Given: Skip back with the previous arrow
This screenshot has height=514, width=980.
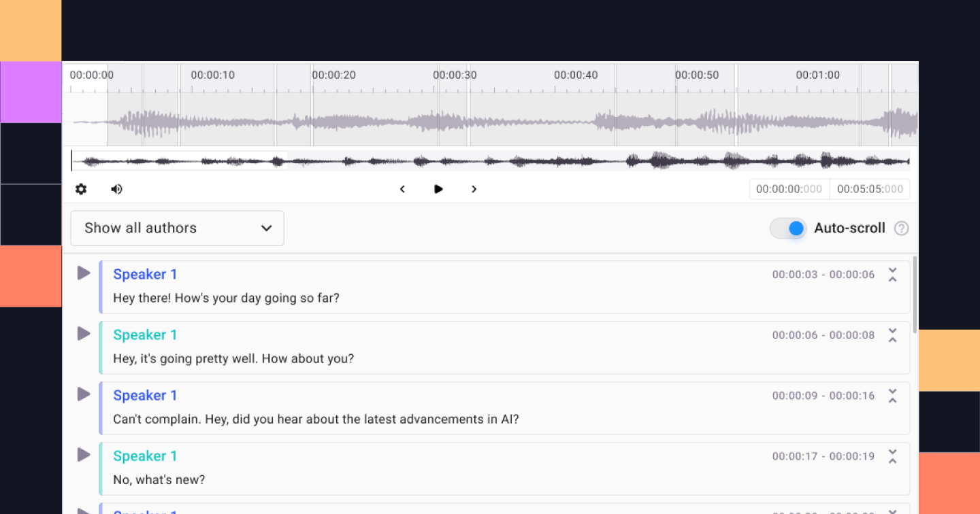Looking at the screenshot, I should [x=402, y=189].
